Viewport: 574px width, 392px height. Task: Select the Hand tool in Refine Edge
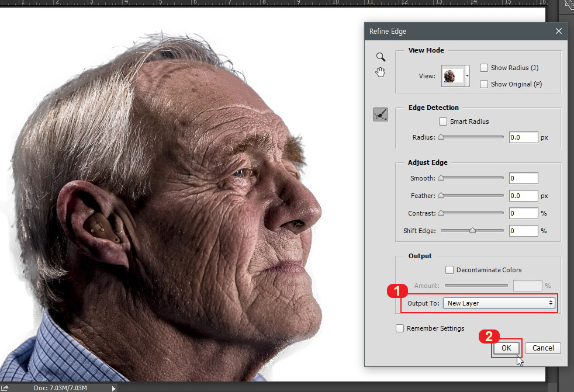381,72
